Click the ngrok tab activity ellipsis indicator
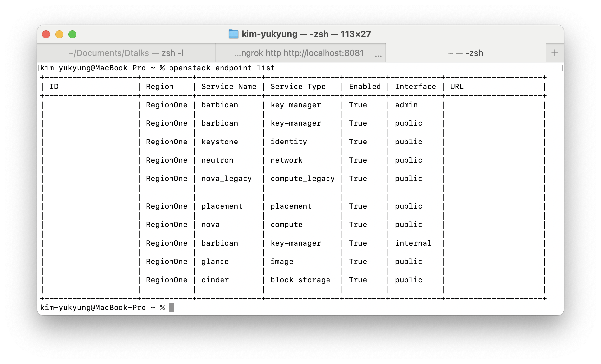Image resolution: width=601 pixels, height=364 pixels. coord(378,56)
